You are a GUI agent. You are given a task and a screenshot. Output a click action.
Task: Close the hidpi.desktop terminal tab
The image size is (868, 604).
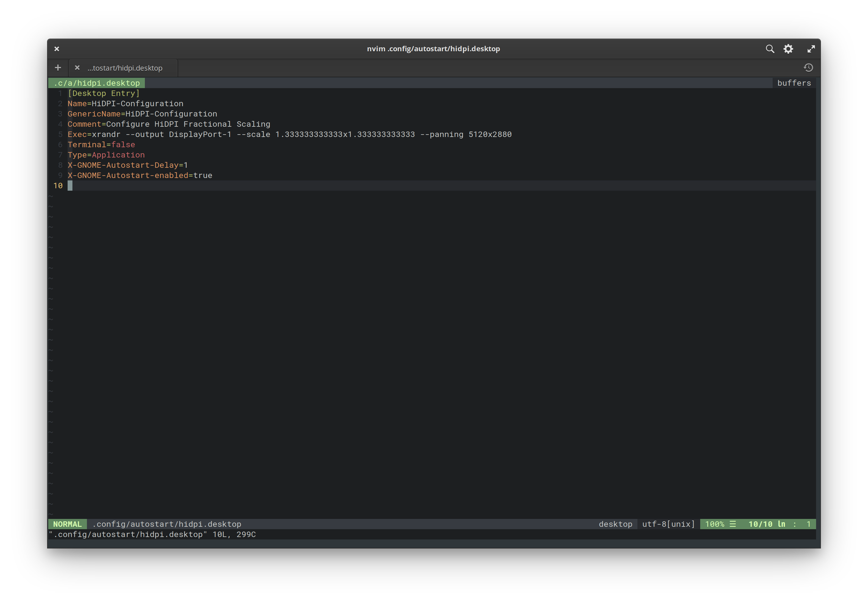(77, 68)
